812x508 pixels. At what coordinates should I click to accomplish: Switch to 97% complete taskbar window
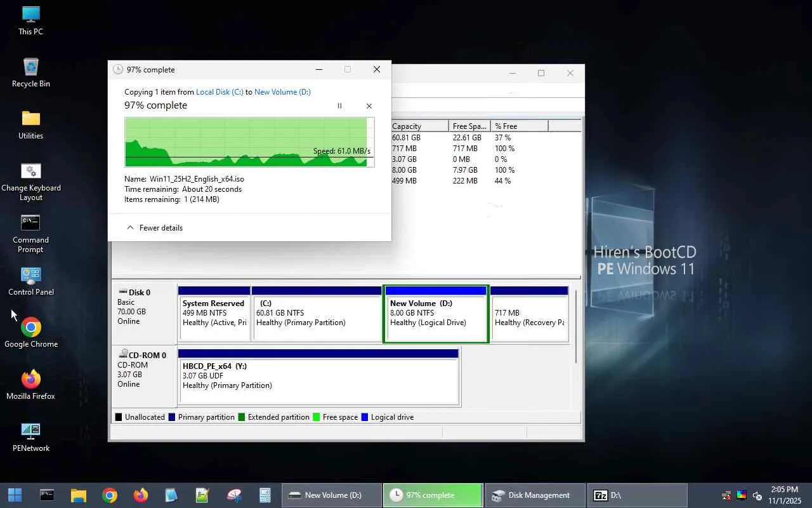click(433, 495)
